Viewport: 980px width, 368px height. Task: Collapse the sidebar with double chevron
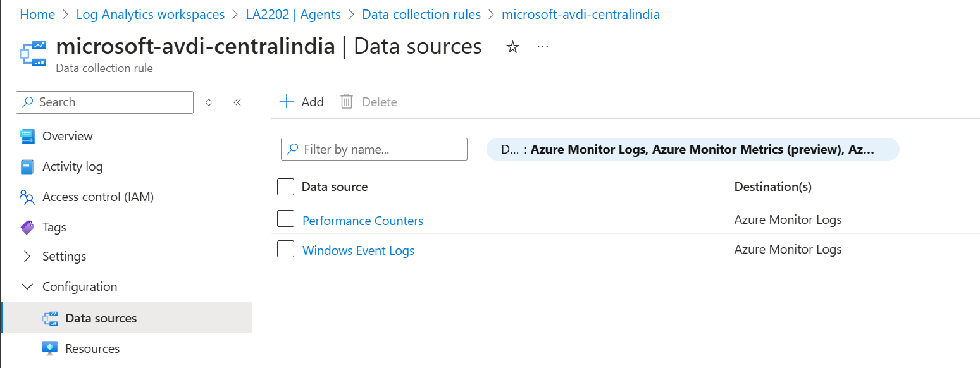(x=237, y=102)
